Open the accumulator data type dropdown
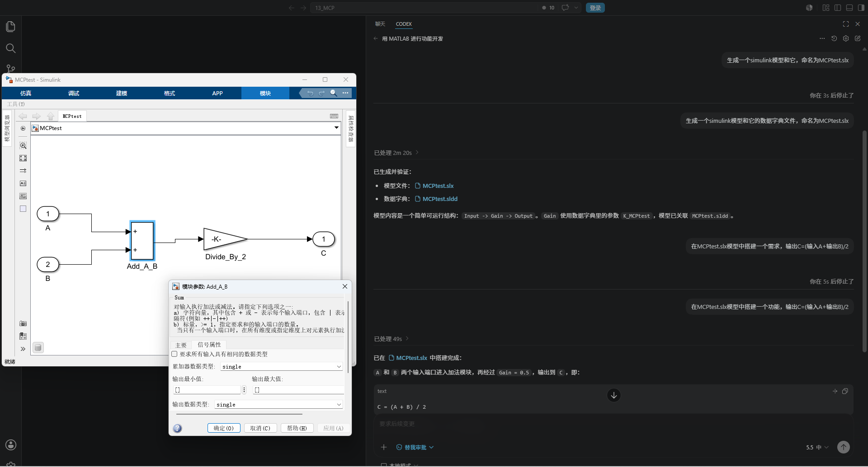868x467 pixels. click(282, 367)
